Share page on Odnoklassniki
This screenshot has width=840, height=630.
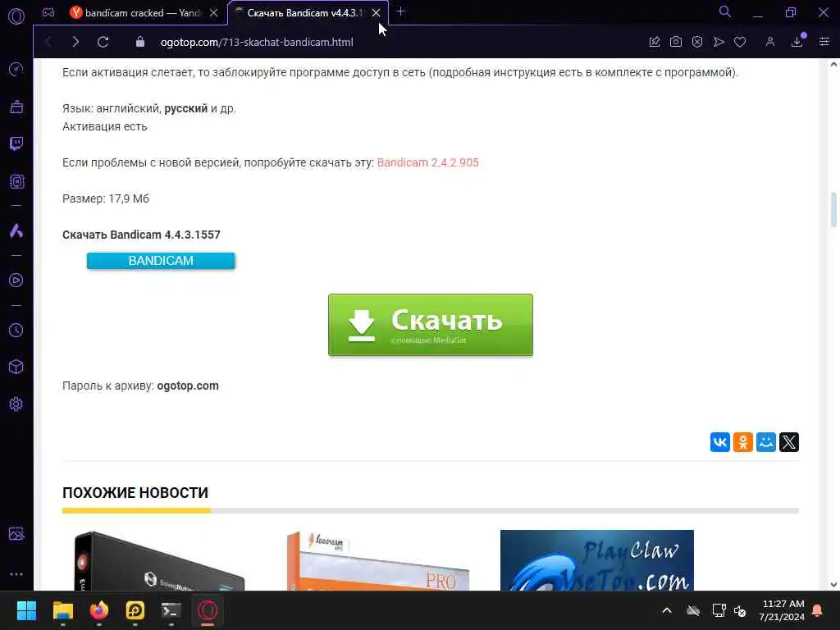[x=743, y=442]
